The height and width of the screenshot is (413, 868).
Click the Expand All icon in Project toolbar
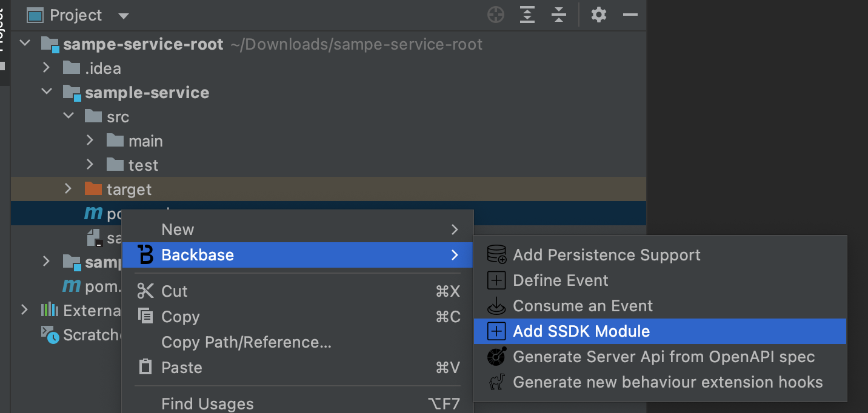point(527,15)
